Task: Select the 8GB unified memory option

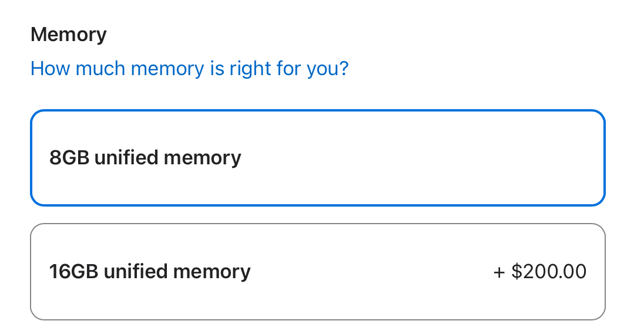Action: pyautogui.click(x=317, y=158)
